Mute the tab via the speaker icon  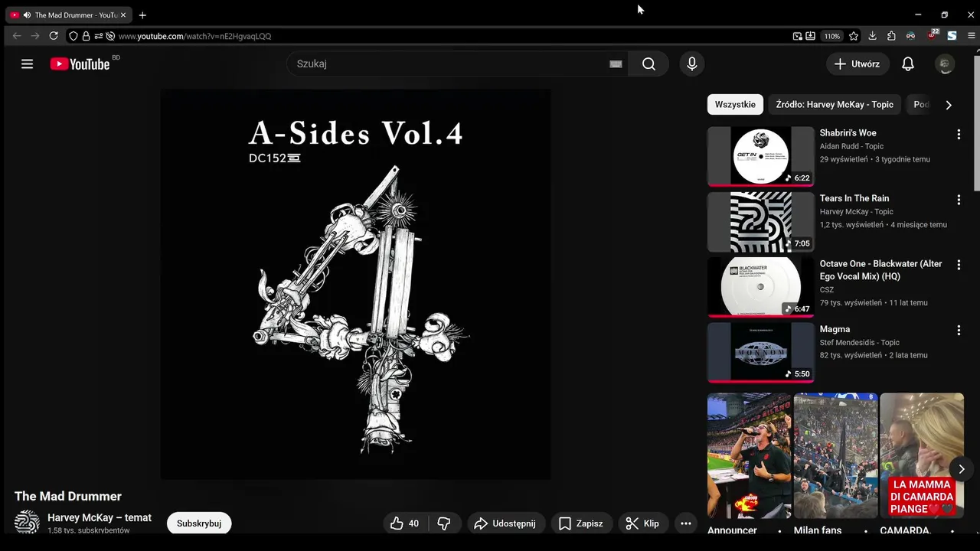click(27, 15)
